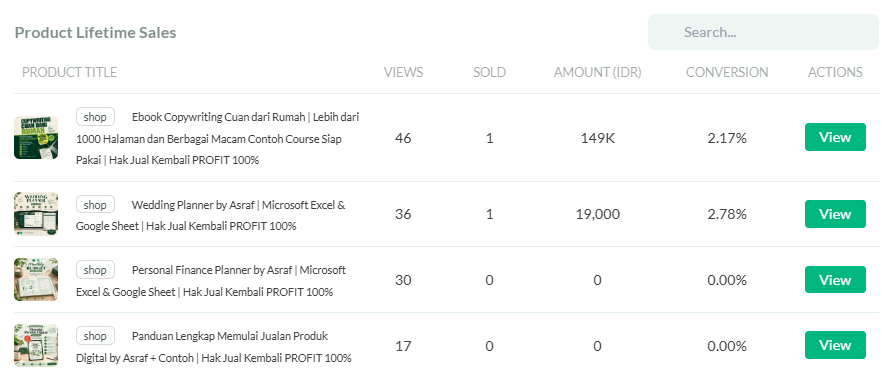The height and width of the screenshot is (376, 890).
Task: Open the Personal Finance Planner thumbnail
Action: pos(36,279)
